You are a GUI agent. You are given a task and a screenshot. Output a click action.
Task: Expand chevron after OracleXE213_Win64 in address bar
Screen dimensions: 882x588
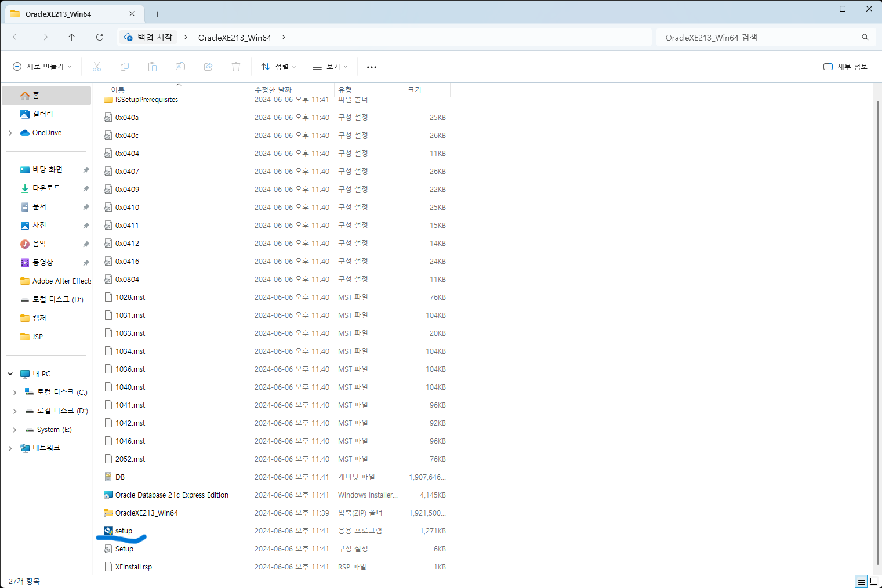point(284,37)
